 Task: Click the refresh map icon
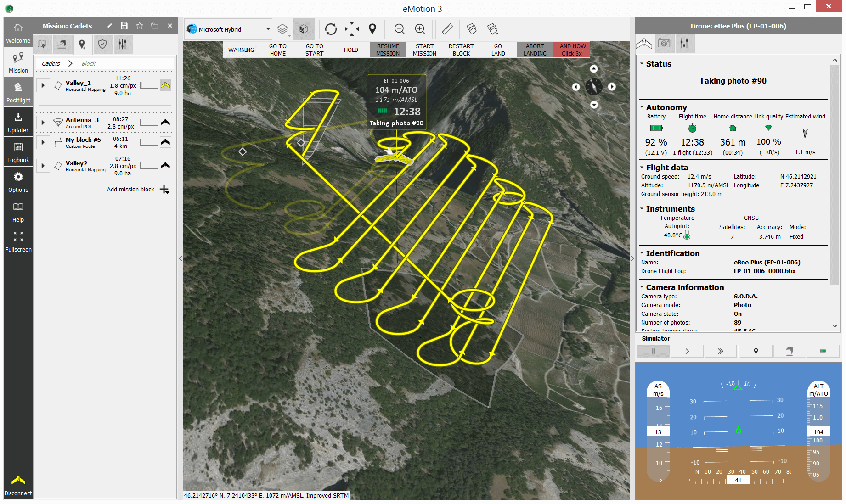331,29
